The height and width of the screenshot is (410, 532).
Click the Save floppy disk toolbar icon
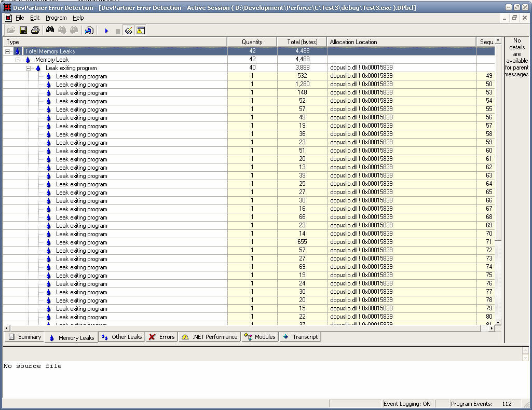23,31
